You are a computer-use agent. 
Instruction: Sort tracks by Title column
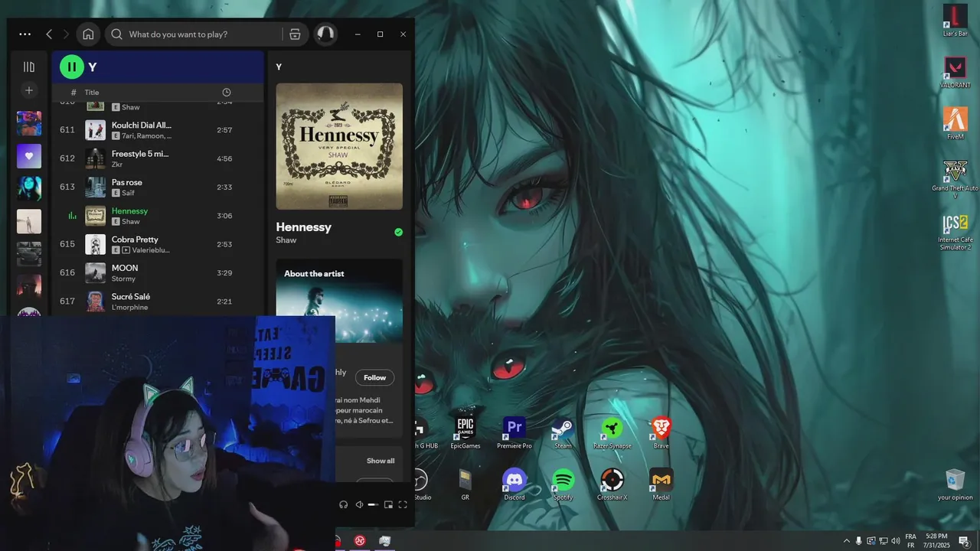pos(91,92)
